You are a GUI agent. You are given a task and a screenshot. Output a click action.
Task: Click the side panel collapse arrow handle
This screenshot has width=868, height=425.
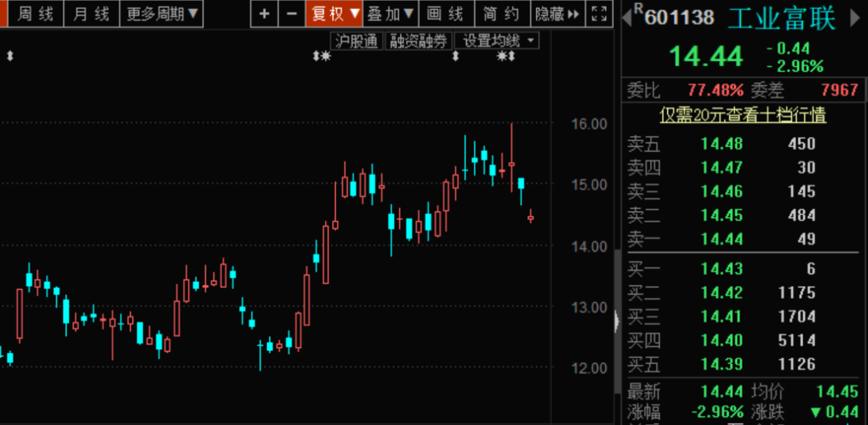[616, 321]
